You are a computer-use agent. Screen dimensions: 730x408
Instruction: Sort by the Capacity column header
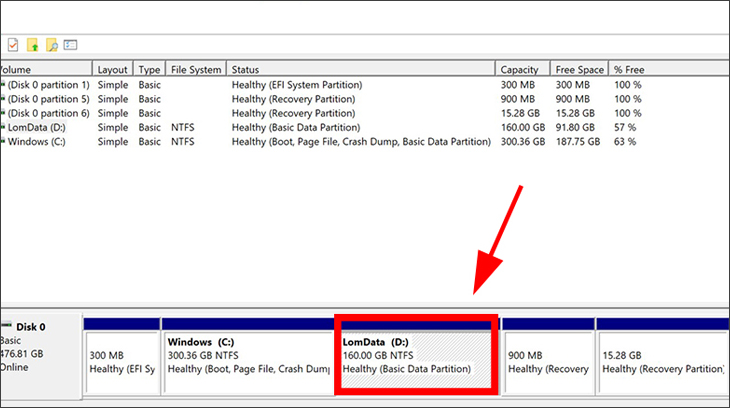pos(522,69)
